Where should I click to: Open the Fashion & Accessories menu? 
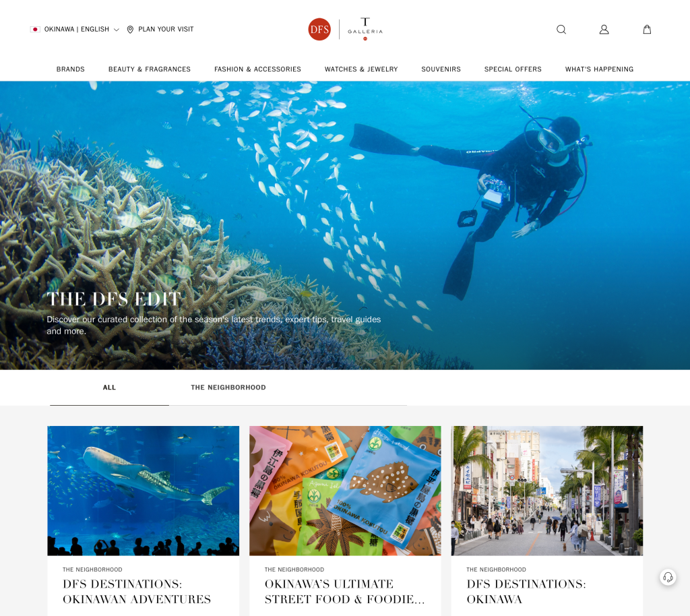coord(257,69)
